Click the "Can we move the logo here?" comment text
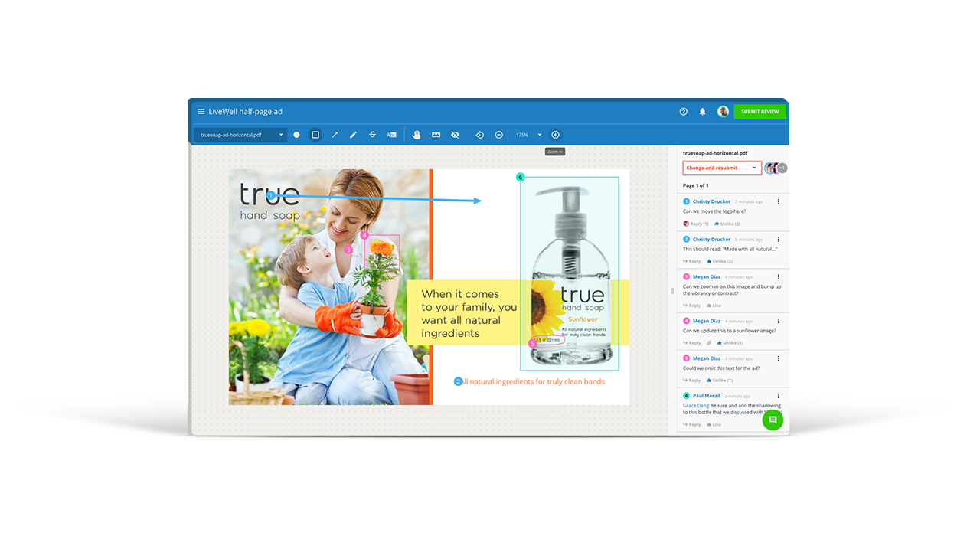Viewport: 980px width, 536px height. 714,211
